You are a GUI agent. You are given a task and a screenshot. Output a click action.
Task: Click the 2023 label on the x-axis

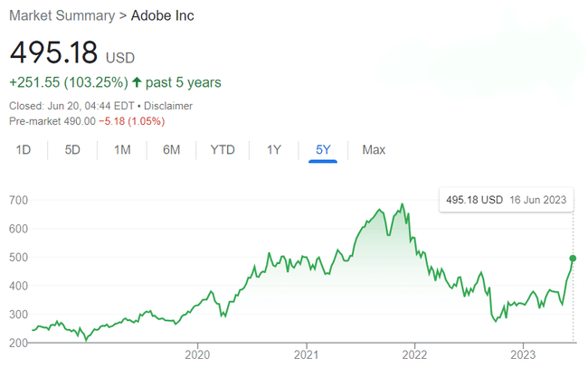pos(524,354)
